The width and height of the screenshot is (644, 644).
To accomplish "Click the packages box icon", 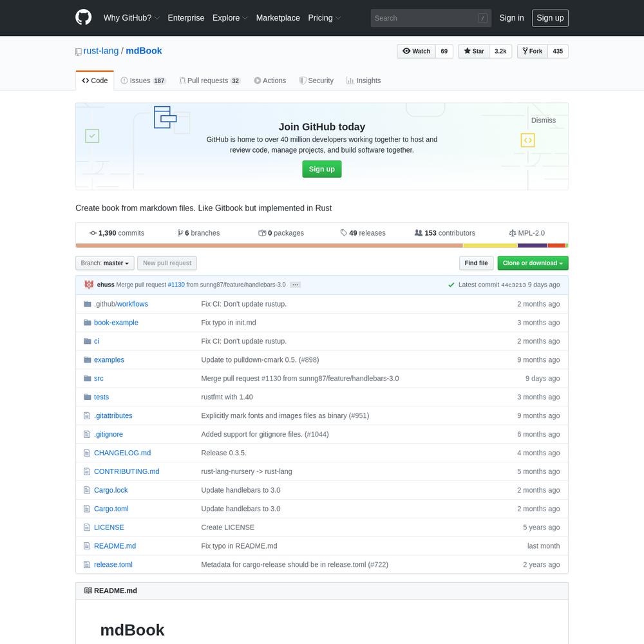I will (x=262, y=233).
